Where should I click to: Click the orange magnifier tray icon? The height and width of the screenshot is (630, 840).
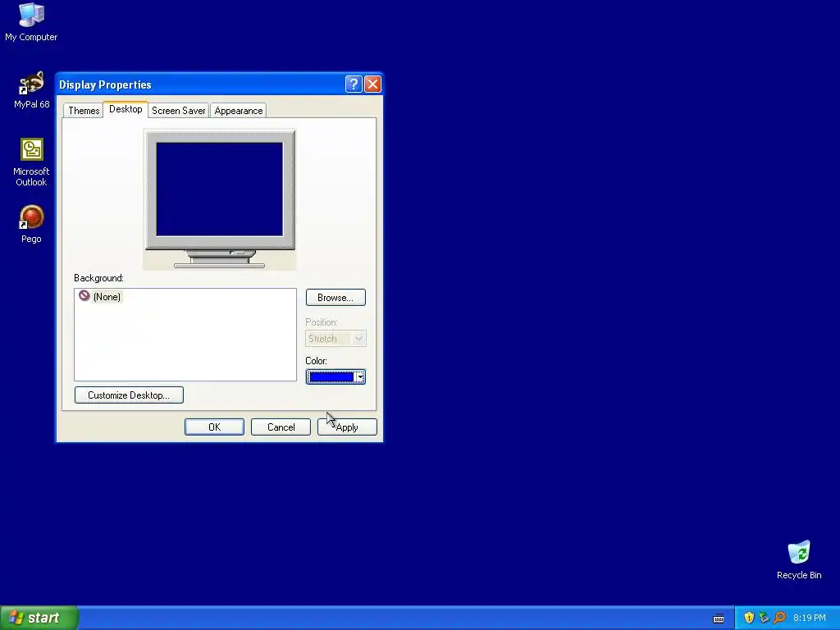(779, 618)
